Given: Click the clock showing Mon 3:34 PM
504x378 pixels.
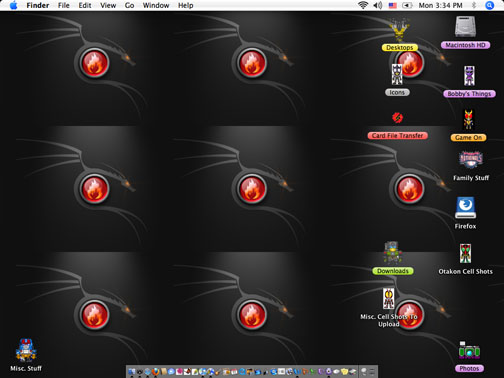Looking at the screenshot, I should [x=440, y=5].
